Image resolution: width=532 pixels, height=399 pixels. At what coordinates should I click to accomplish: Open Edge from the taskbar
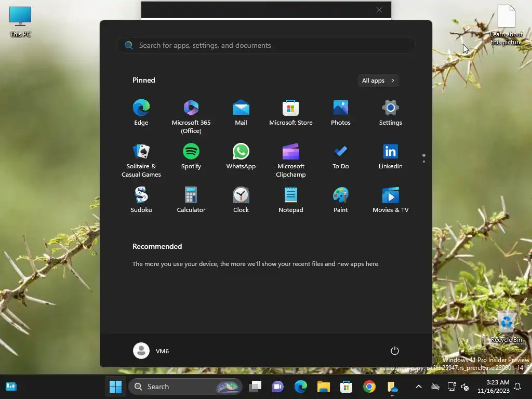[301, 387]
